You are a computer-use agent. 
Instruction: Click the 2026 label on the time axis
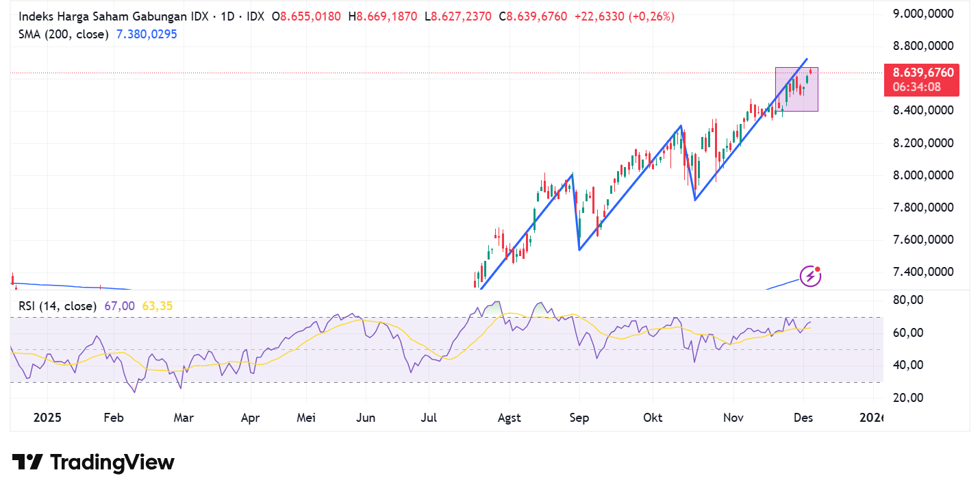click(871, 417)
